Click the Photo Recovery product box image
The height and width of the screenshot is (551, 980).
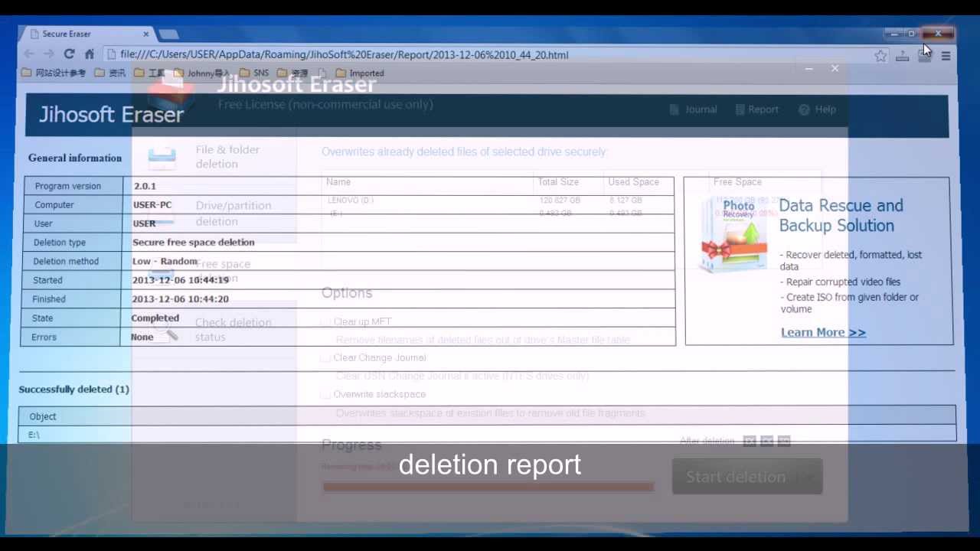(735, 234)
